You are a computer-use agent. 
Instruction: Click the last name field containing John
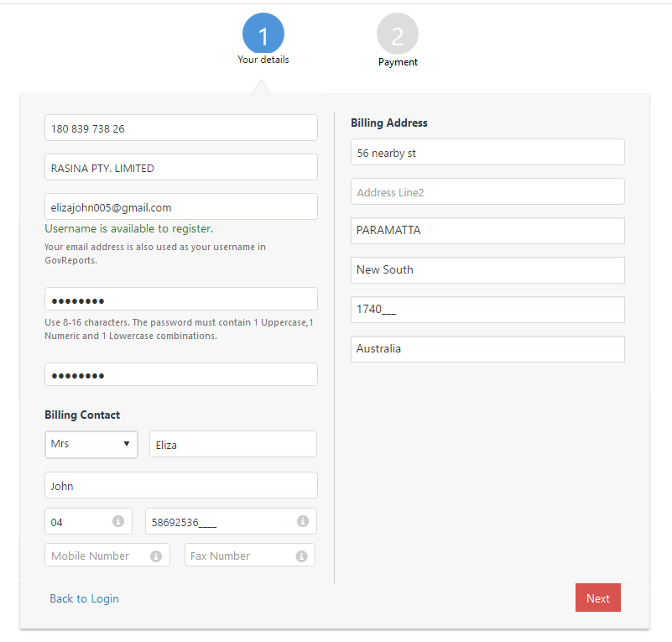[181, 485]
